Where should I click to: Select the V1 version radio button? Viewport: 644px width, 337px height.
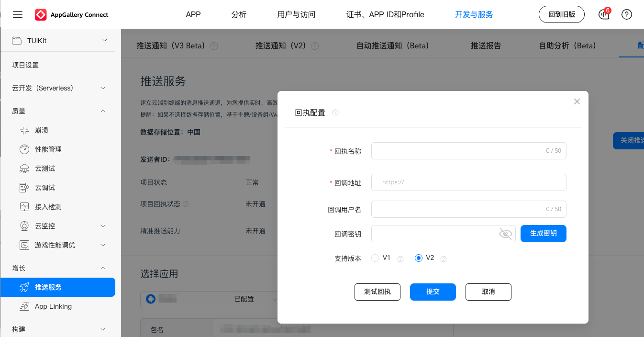(375, 258)
